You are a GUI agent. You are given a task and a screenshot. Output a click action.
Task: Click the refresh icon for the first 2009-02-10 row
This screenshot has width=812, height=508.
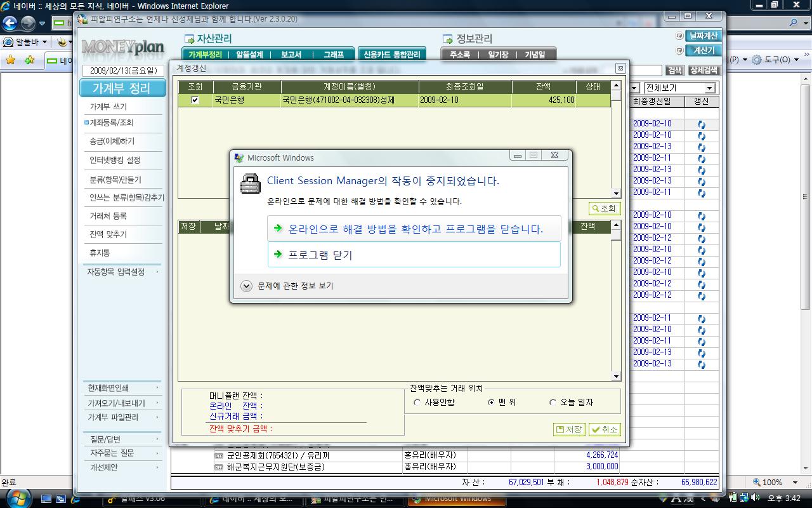point(701,124)
